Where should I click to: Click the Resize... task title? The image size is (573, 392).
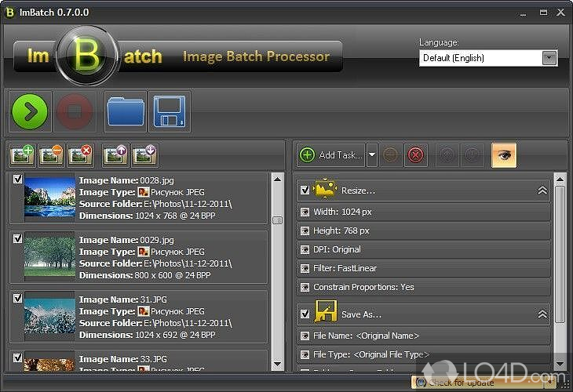tap(358, 191)
